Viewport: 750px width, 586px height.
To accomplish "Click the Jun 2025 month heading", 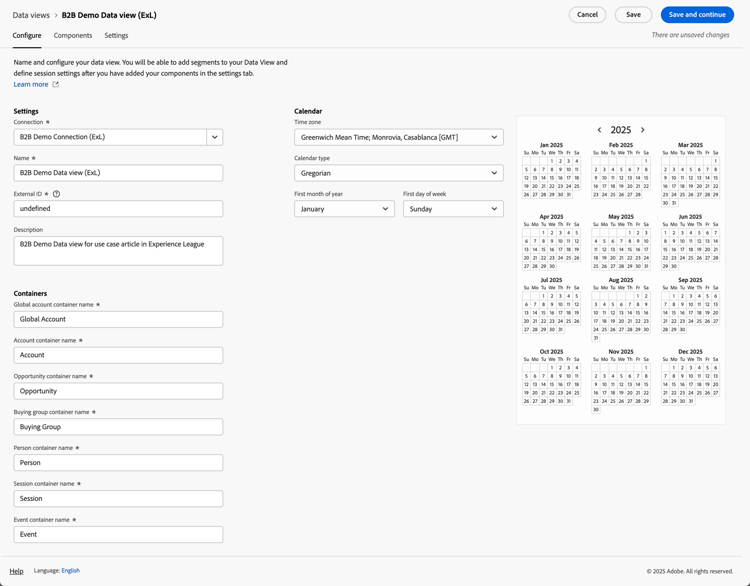I will [690, 217].
